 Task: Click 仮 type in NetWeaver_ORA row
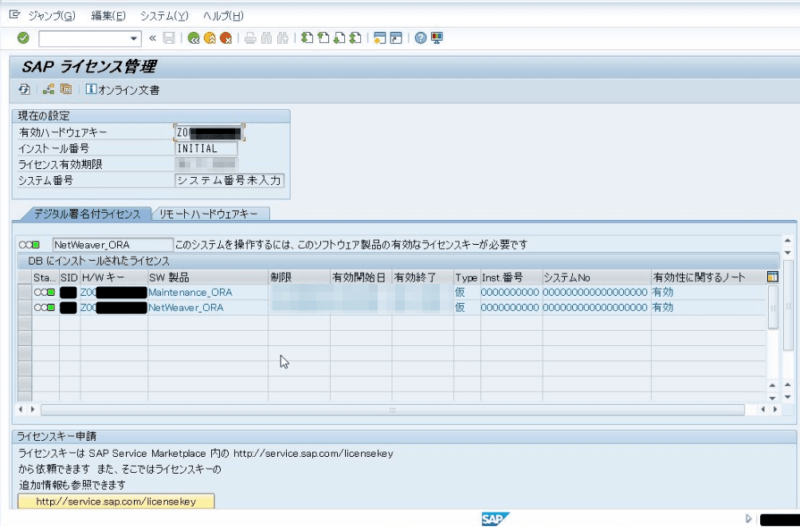coord(460,308)
